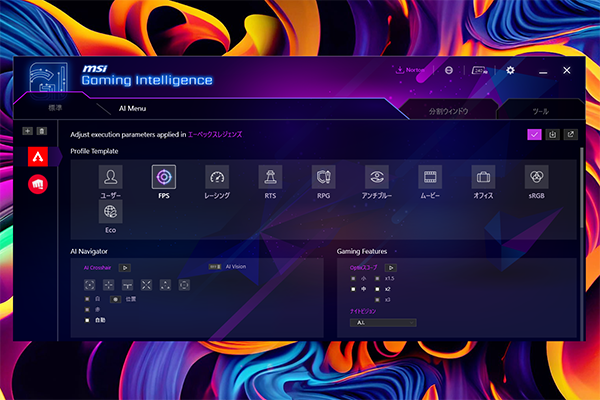Select the FPS profile template

tap(164, 178)
